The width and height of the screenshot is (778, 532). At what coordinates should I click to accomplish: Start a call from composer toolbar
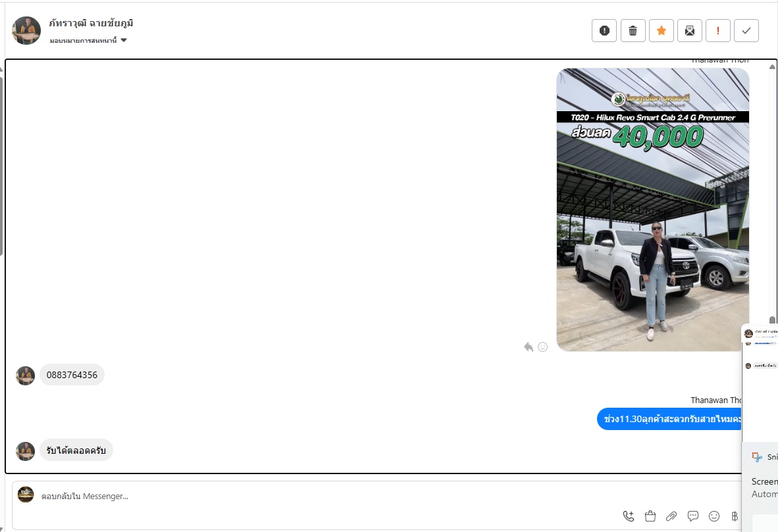click(628, 516)
